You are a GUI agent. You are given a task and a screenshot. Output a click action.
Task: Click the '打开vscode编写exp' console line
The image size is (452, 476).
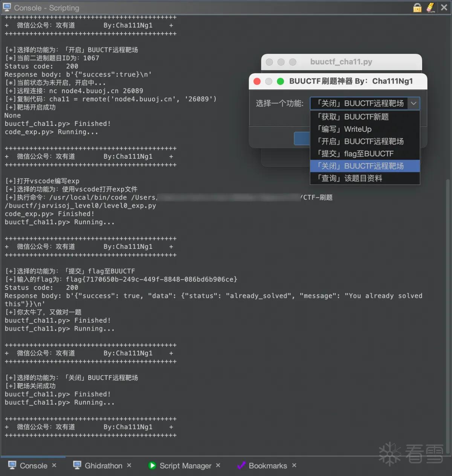[x=42, y=181]
